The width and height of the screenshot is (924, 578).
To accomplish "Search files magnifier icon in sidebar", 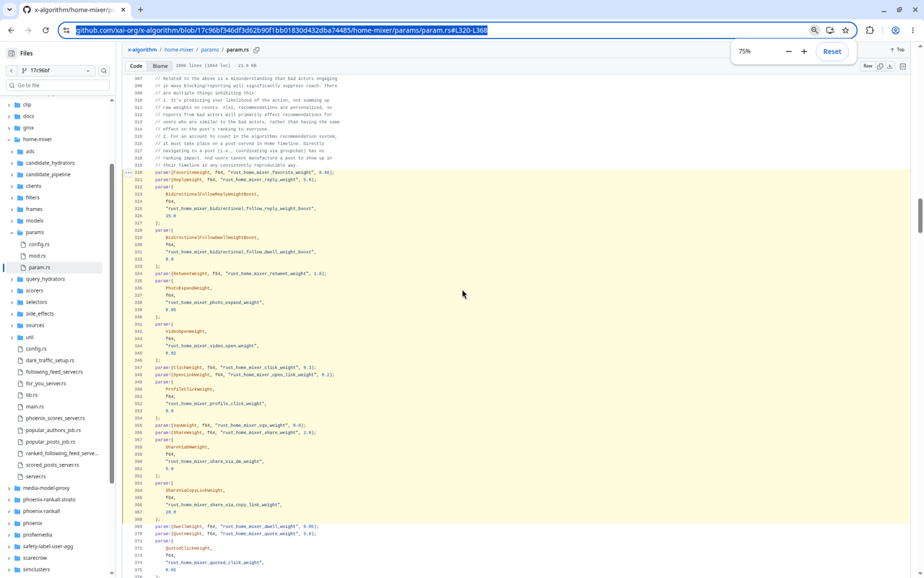I will coord(104,71).
